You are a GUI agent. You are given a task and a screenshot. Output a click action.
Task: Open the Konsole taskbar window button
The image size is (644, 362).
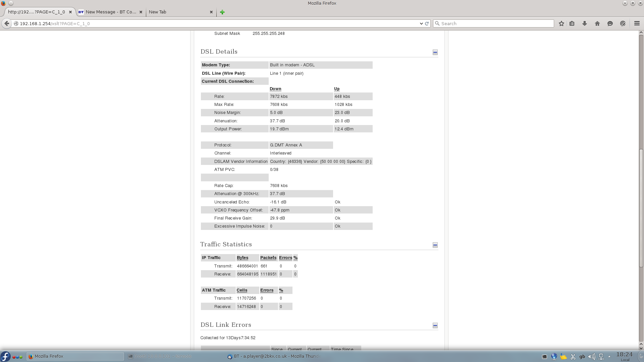161,356
